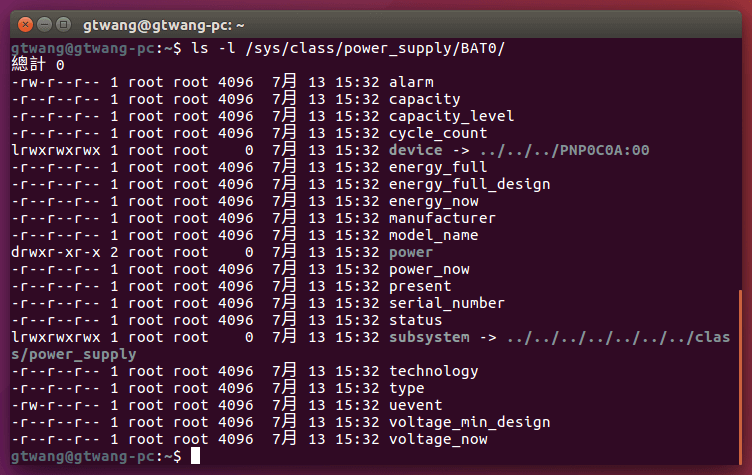Click the cycle_count file name
The width and height of the screenshot is (752, 475).
pos(438,133)
